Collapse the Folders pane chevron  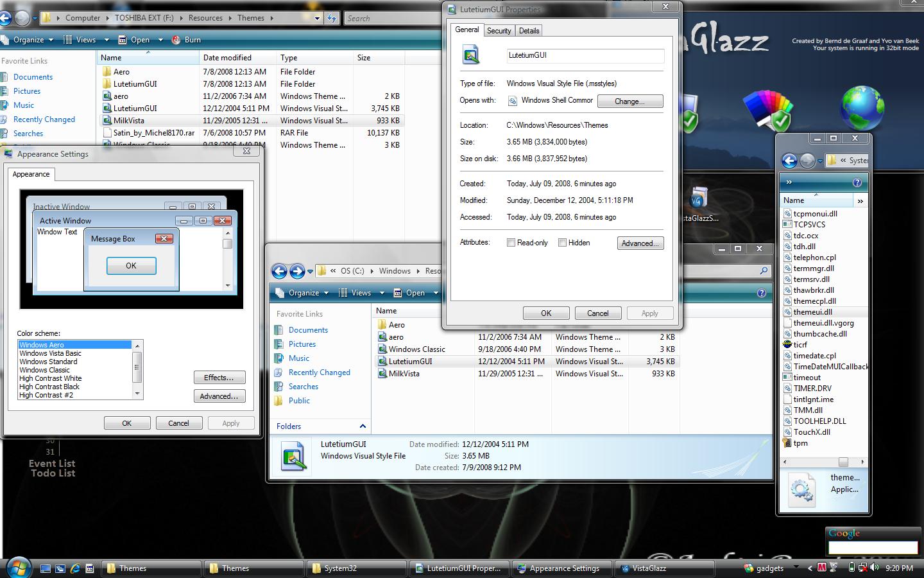[363, 426]
